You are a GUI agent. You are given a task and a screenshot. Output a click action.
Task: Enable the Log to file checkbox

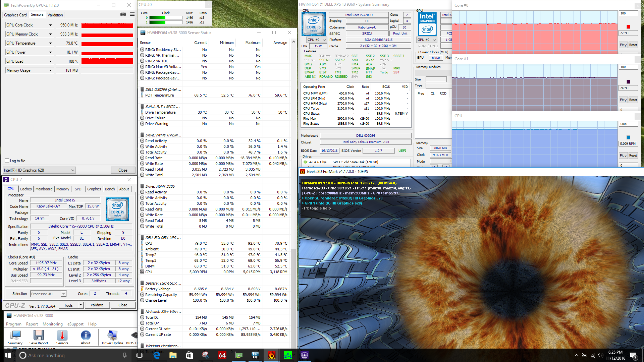click(7, 161)
